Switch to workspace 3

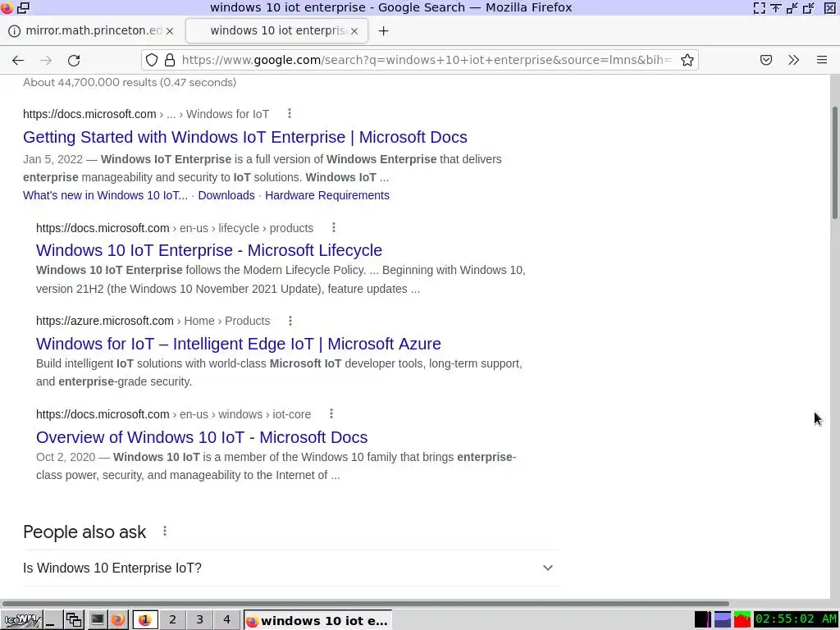[200, 620]
